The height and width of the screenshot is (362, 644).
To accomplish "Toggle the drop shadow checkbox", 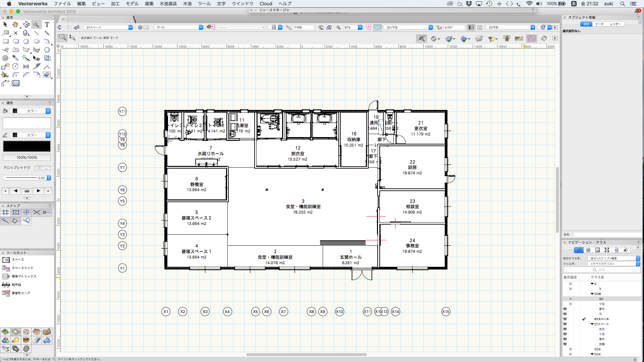I will click(38, 168).
